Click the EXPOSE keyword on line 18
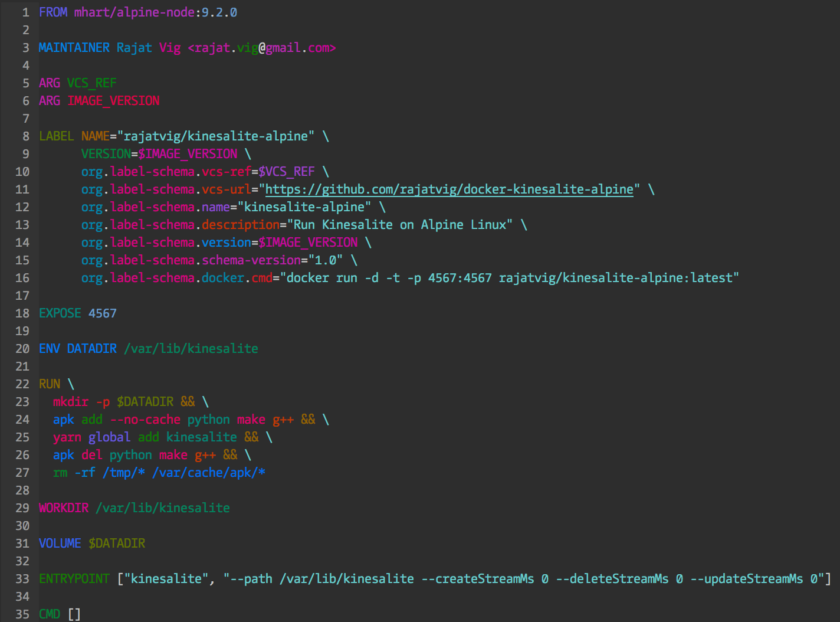Image resolution: width=840 pixels, height=622 pixels. pos(60,313)
